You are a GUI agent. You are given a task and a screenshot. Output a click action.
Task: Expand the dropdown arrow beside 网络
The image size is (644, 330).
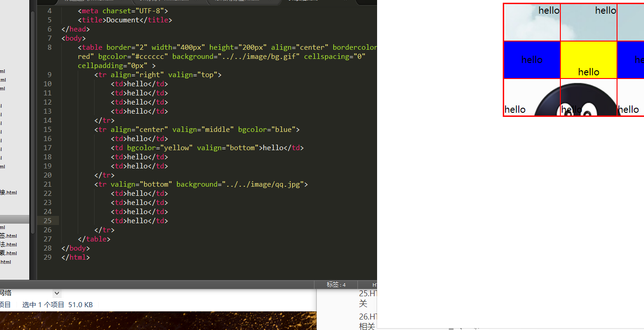[x=57, y=293]
